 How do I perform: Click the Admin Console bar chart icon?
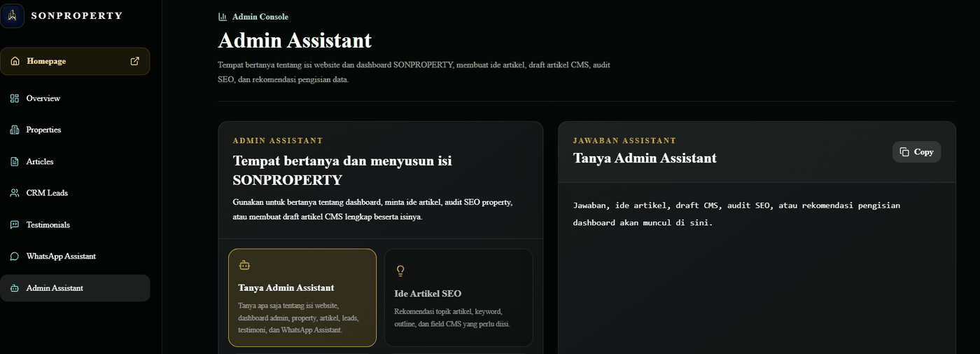(x=223, y=17)
